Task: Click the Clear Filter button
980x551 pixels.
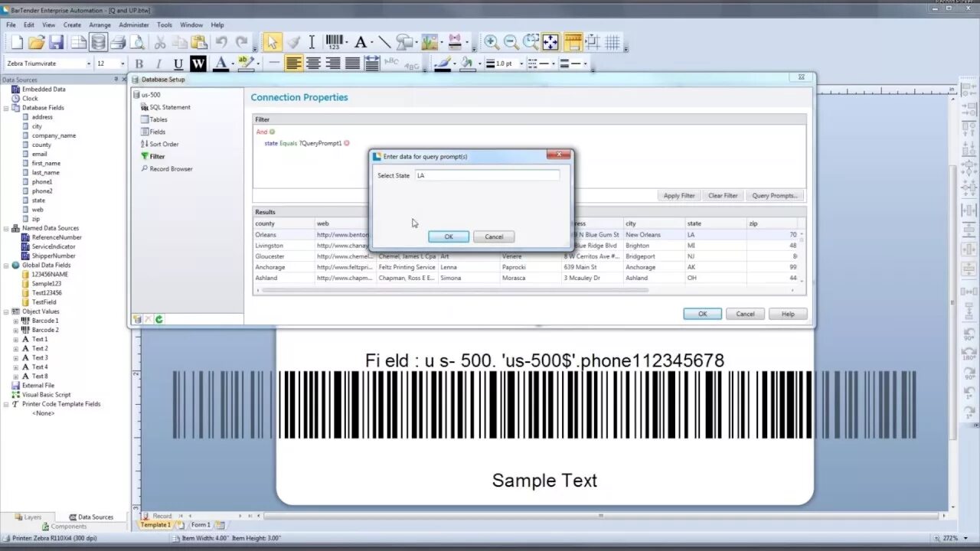Action: pyautogui.click(x=723, y=195)
